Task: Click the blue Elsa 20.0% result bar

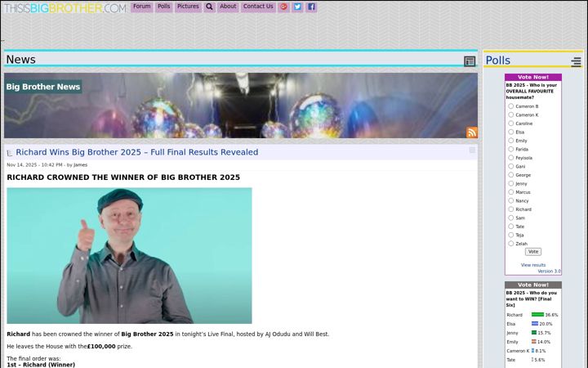Action: [535, 324]
